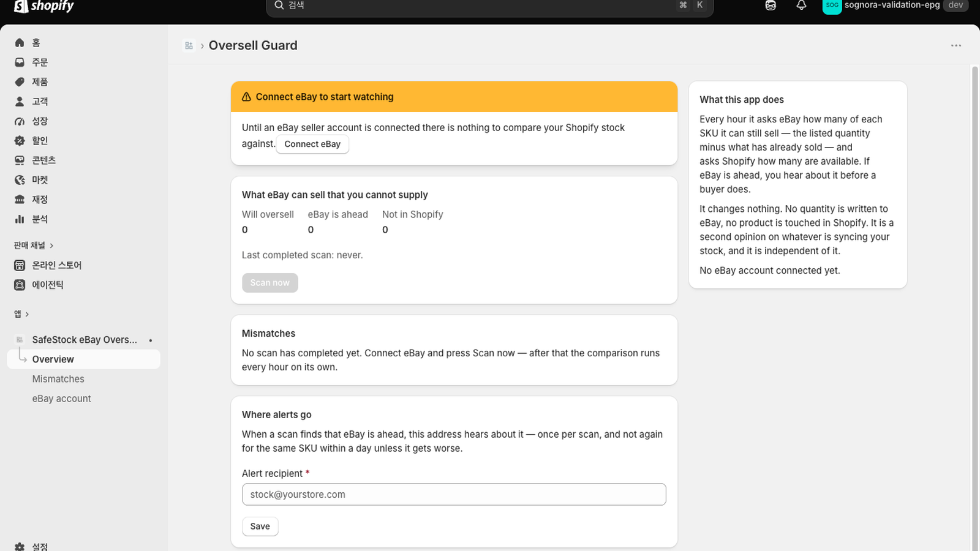Expand the Sales channels (판매 채널) section

coord(34,246)
